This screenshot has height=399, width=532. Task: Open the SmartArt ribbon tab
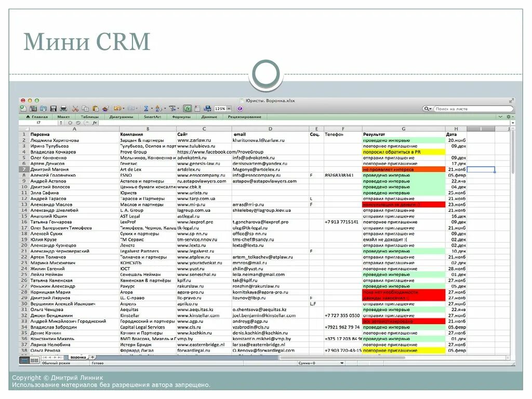pos(152,117)
